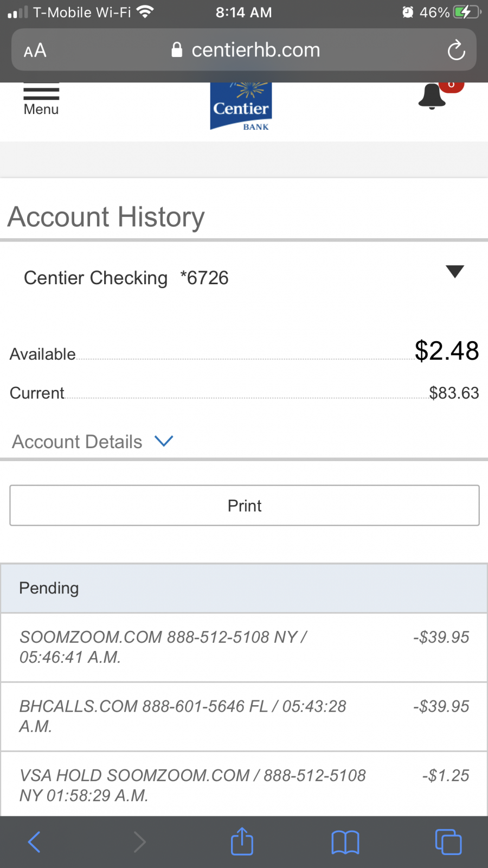The height and width of the screenshot is (868, 488).
Task: Tap the forward navigation arrow
Action: tap(139, 842)
